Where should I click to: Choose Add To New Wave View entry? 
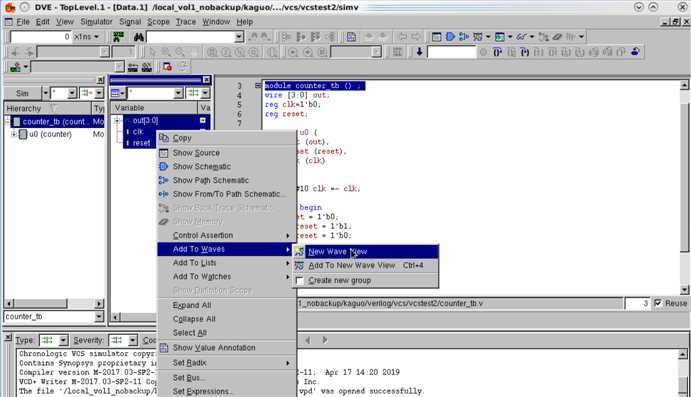point(365,265)
